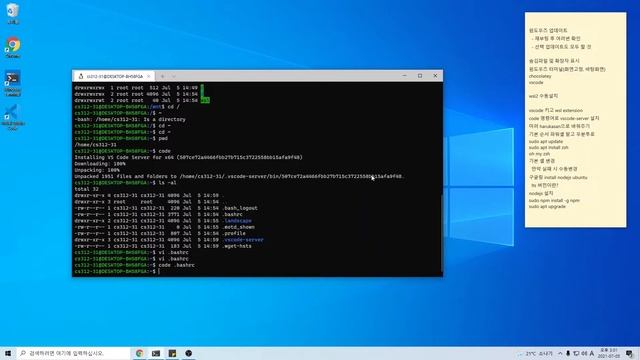Viewport: 640px width, 360px height.
Task: Click the Linux penguin icon in terminal tab
Action: [x=81, y=76]
